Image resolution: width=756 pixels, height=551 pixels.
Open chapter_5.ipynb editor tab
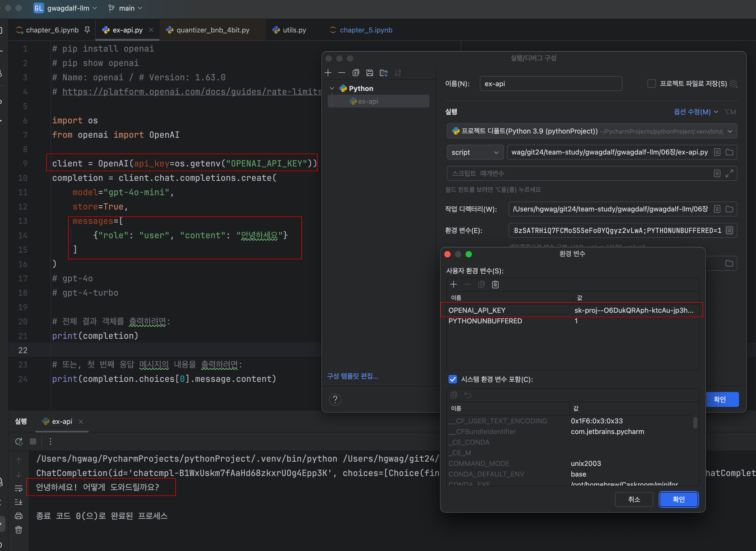click(x=366, y=30)
